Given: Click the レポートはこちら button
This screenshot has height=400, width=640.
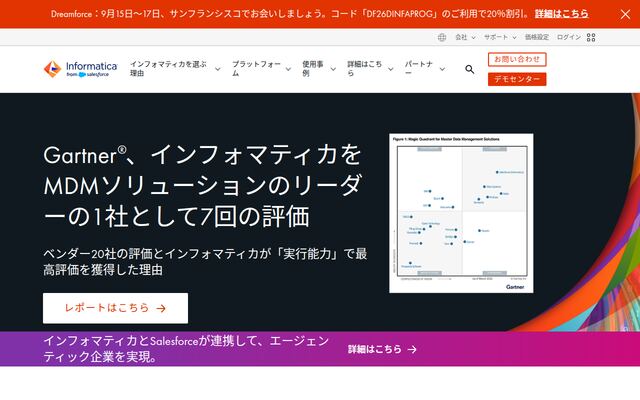Looking at the screenshot, I should click(x=116, y=308).
